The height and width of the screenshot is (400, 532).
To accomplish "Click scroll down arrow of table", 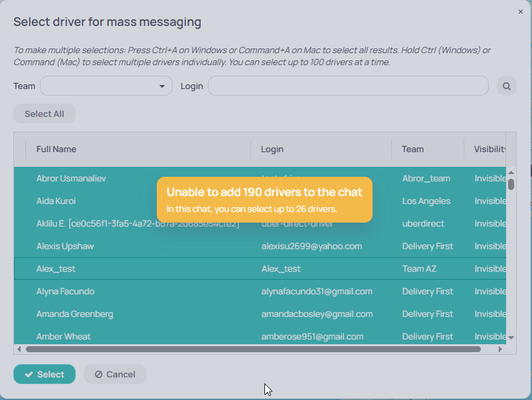I will [x=511, y=338].
